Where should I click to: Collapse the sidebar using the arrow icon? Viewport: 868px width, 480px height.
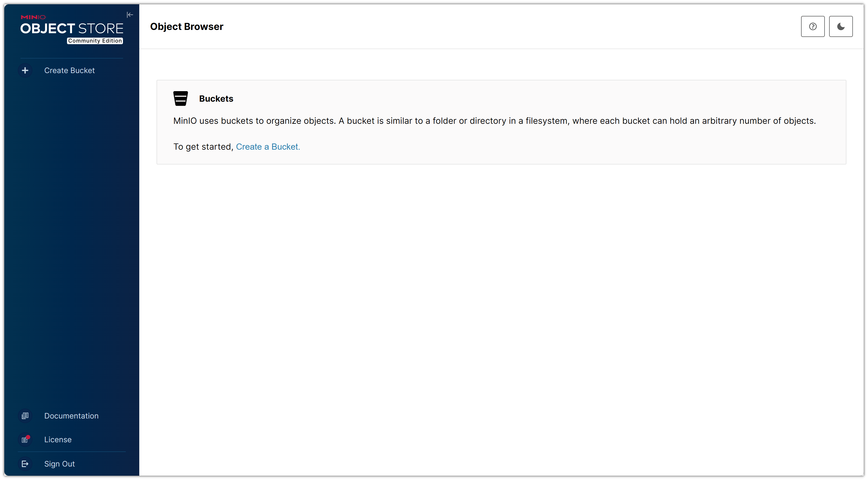pyautogui.click(x=130, y=15)
